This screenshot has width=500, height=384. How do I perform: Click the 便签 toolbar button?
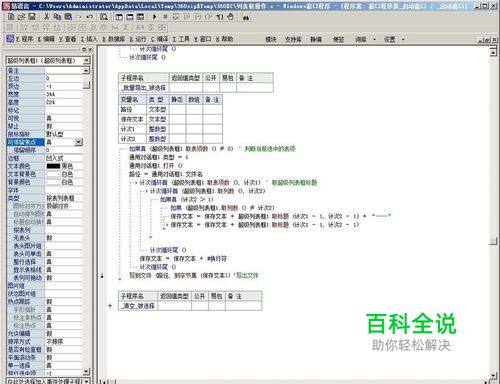[338, 39]
